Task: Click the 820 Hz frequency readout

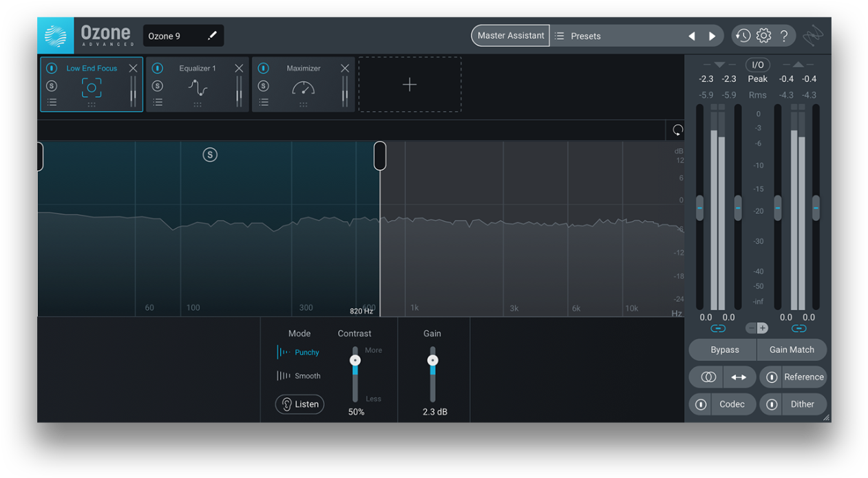Action: pyautogui.click(x=361, y=311)
